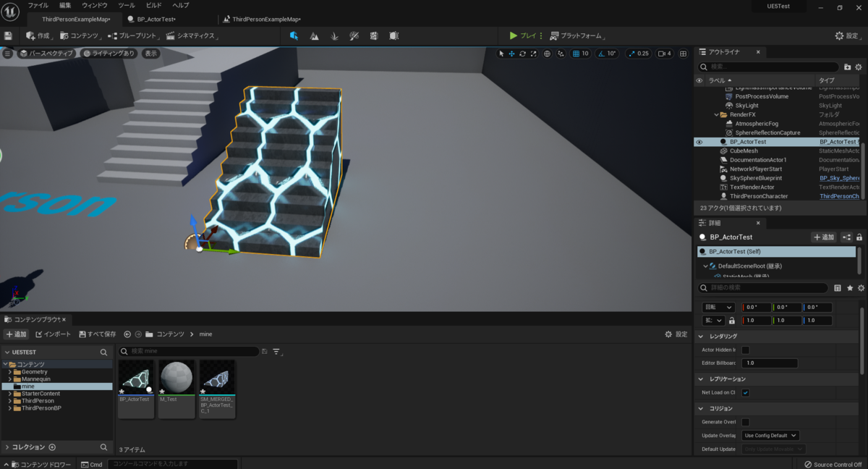Click the blueprint edit icon next to 追加
The image size is (868, 469).
[846, 237]
